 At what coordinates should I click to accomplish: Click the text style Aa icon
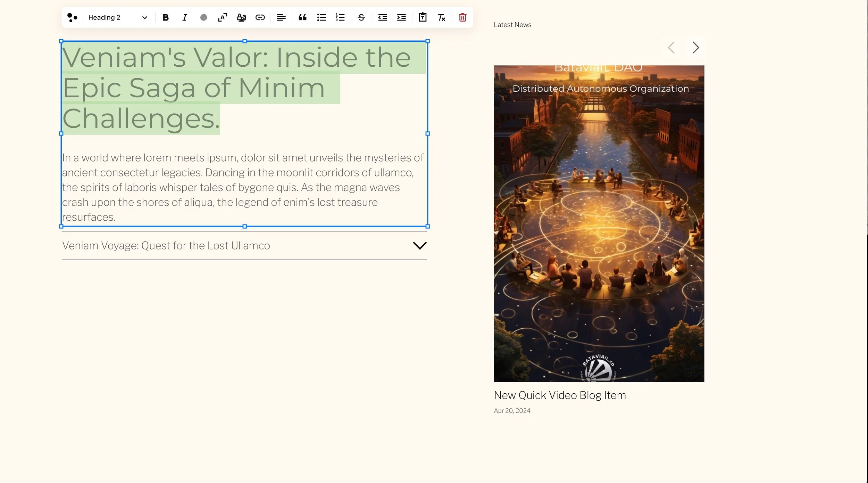[241, 17]
